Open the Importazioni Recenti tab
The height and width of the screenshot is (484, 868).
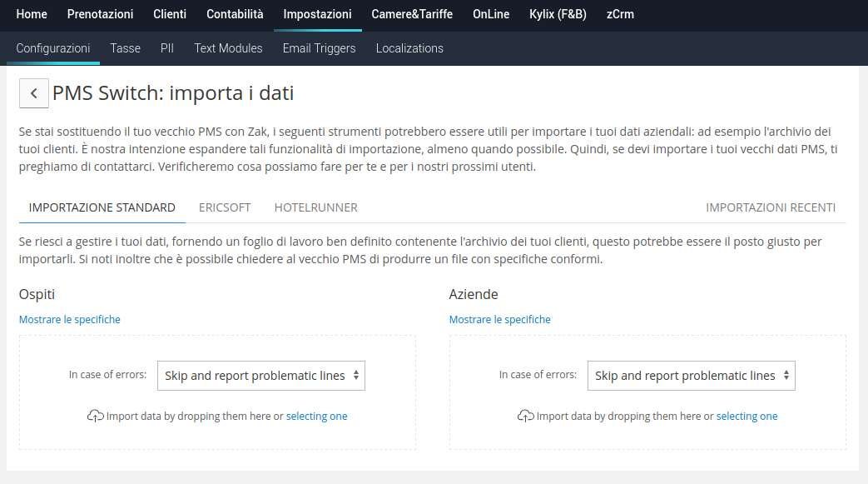771,207
